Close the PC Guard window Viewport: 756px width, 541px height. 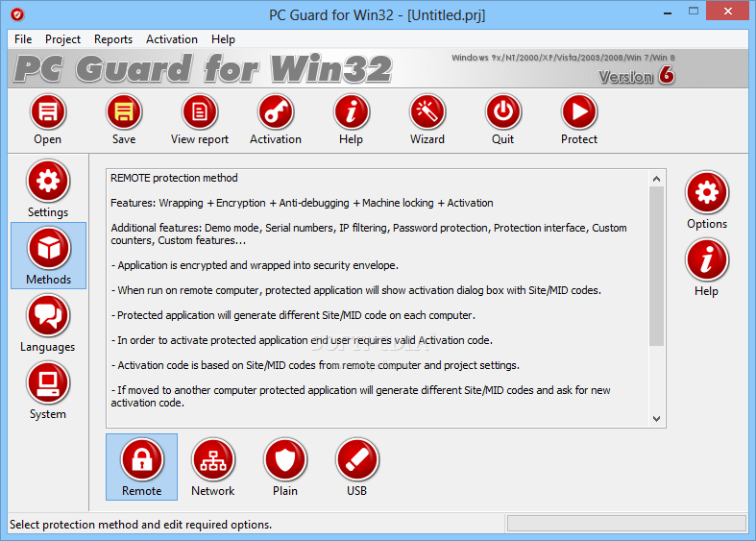[727, 12]
